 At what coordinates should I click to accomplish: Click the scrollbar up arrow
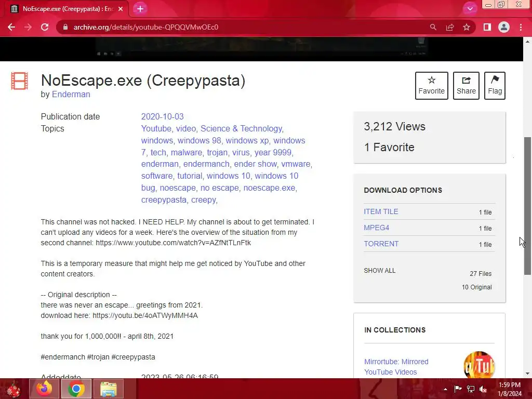(x=528, y=42)
